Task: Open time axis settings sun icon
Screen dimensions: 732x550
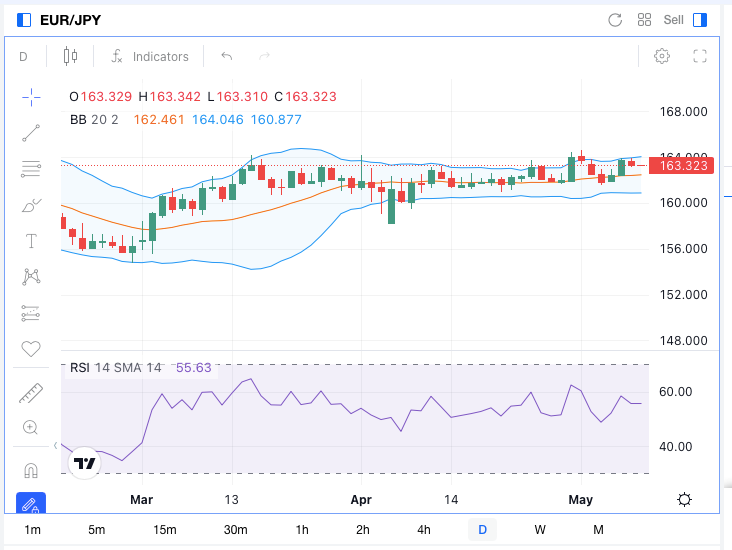Action: 684,500
